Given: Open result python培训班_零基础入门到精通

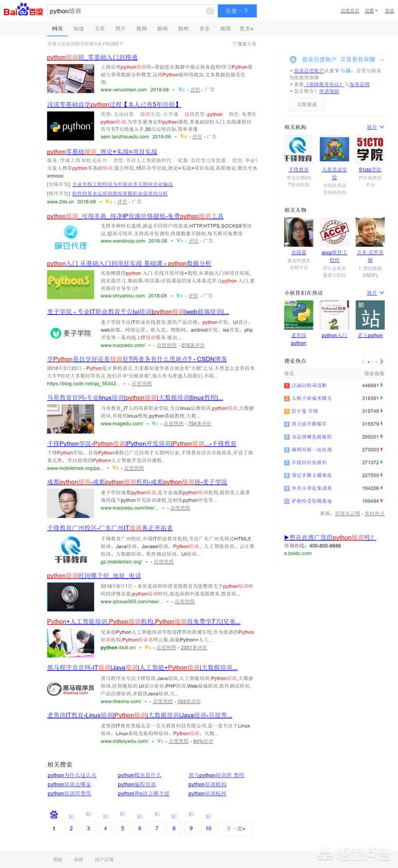Looking at the screenshot, I should click(x=93, y=57).
